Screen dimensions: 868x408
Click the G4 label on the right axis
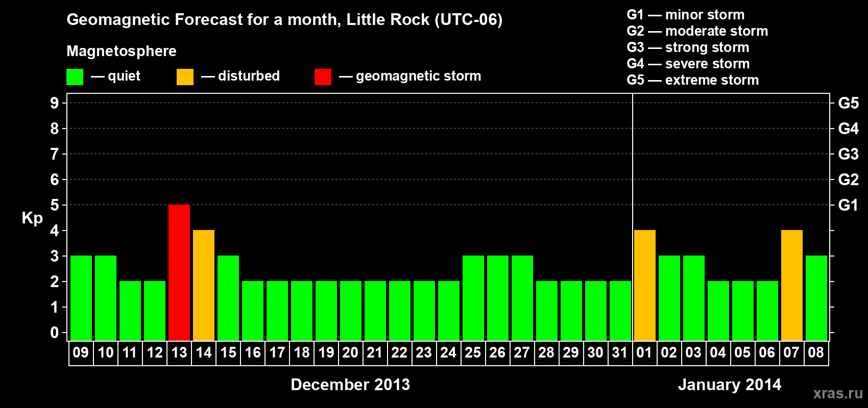point(849,129)
